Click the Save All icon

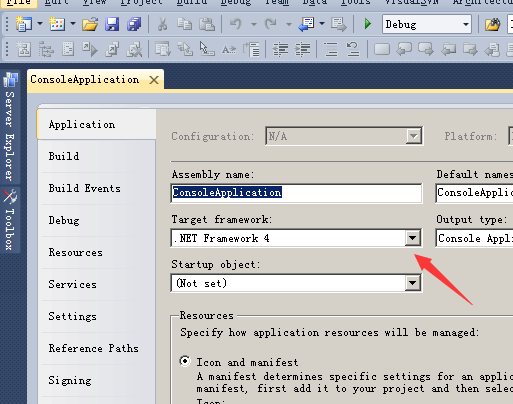pyautogui.click(x=134, y=24)
